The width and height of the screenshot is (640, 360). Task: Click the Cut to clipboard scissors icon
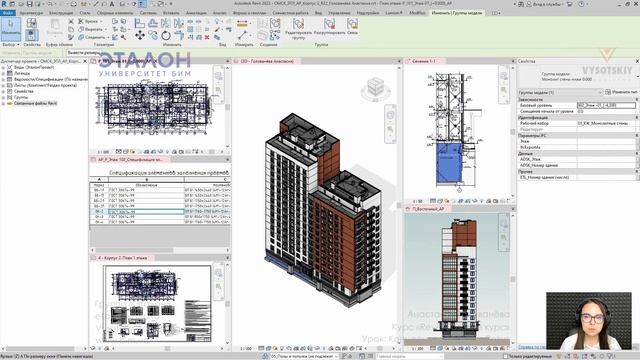pos(71,21)
